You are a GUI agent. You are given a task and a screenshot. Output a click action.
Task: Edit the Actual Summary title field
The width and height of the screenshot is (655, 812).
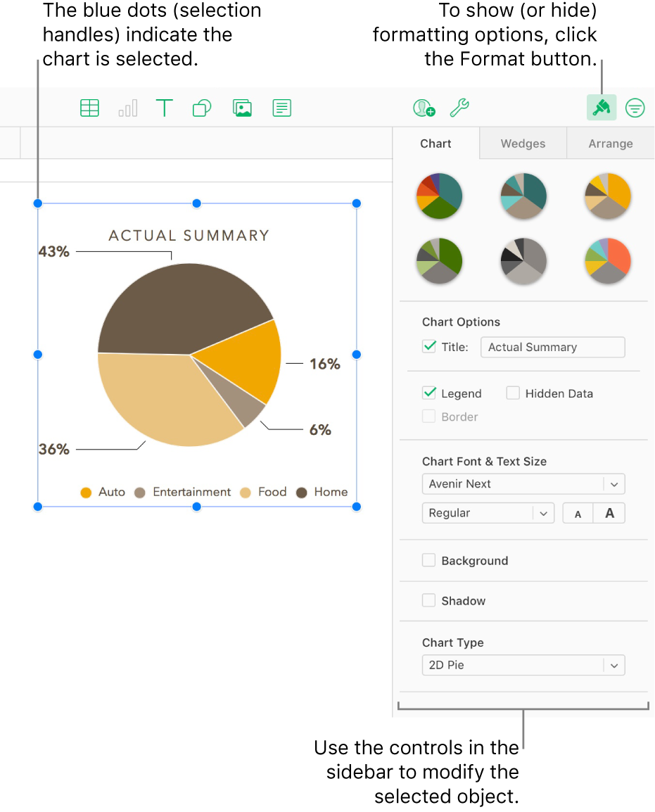tap(552, 347)
